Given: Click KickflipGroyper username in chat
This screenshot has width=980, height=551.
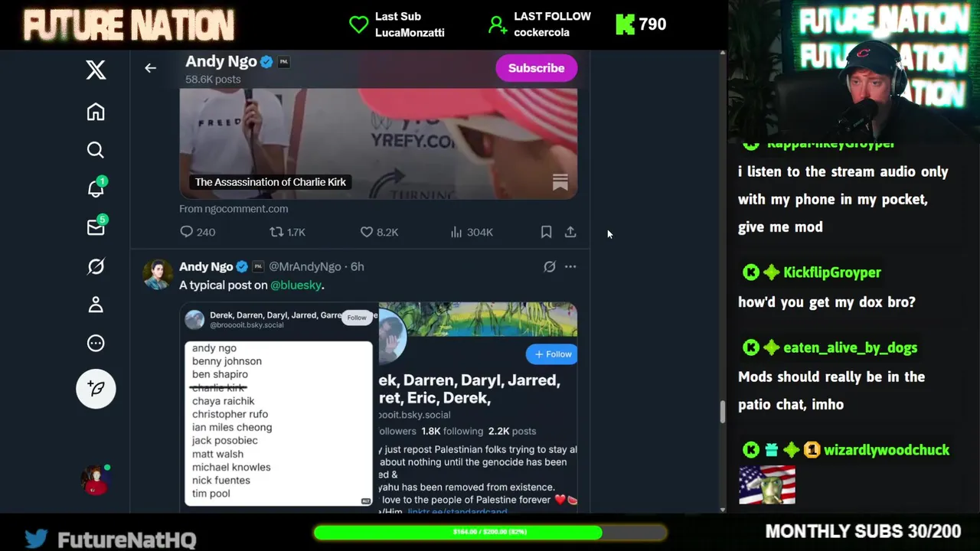Looking at the screenshot, I should [x=831, y=272].
